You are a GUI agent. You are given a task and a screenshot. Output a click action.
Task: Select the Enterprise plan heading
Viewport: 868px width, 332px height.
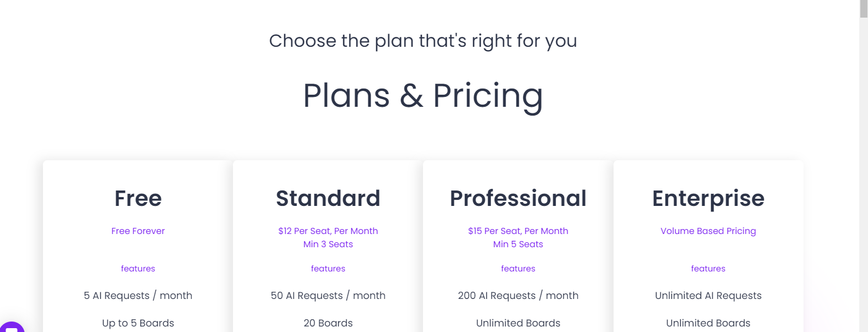(708, 199)
